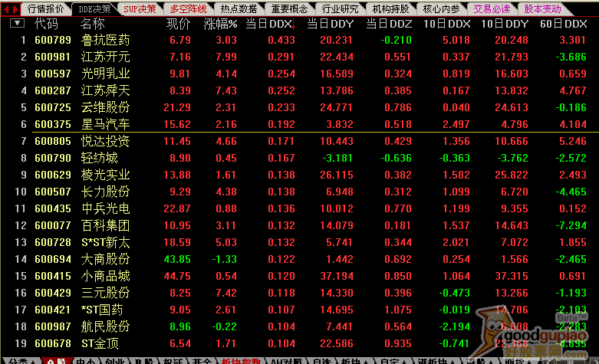Select stock code 600789
This screenshot has width=599, height=364.
point(53,40)
